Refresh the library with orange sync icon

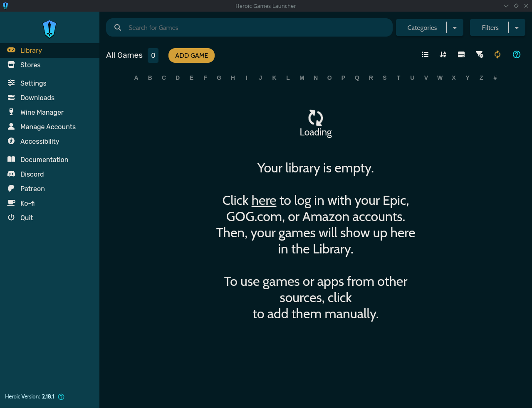pos(497,54)
